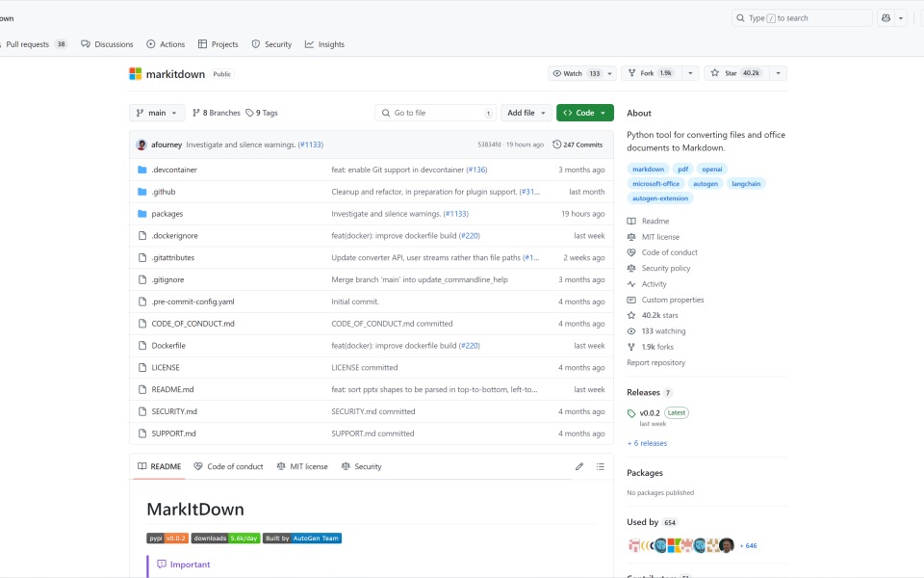This screenshot has width=924, height=578.
Task: Open the SECURITY.md file
Action: pos(174,411)
